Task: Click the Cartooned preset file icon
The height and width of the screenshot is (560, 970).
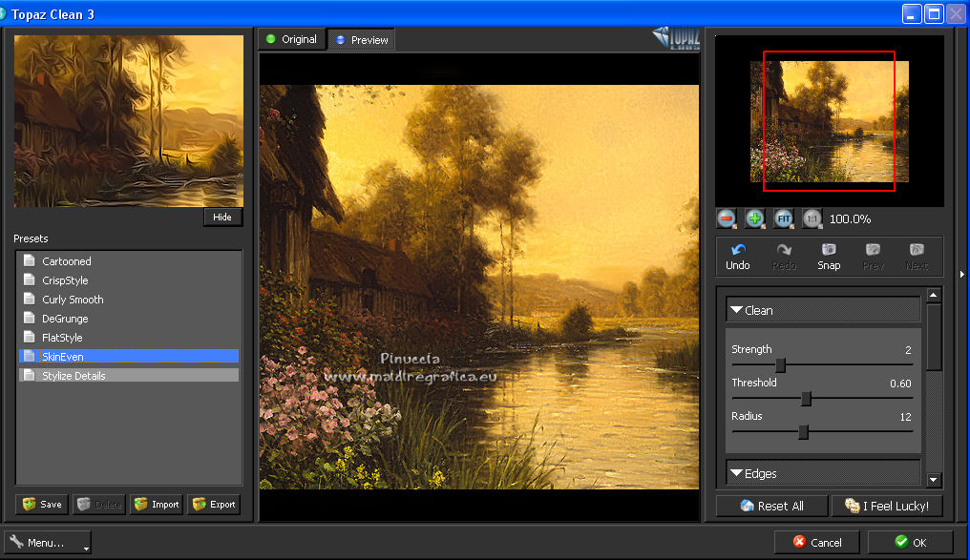Action: coord(29,260)
